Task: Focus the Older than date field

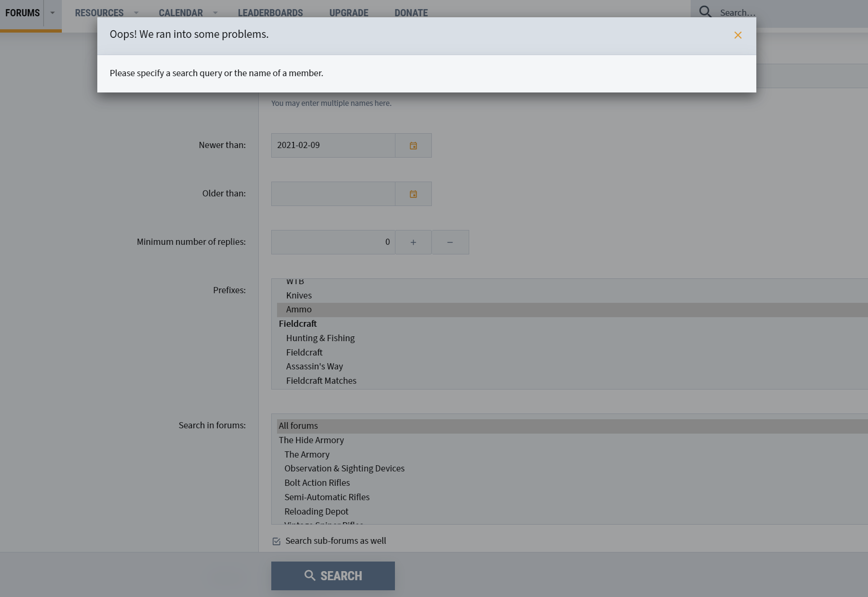Action: (333, 194)
